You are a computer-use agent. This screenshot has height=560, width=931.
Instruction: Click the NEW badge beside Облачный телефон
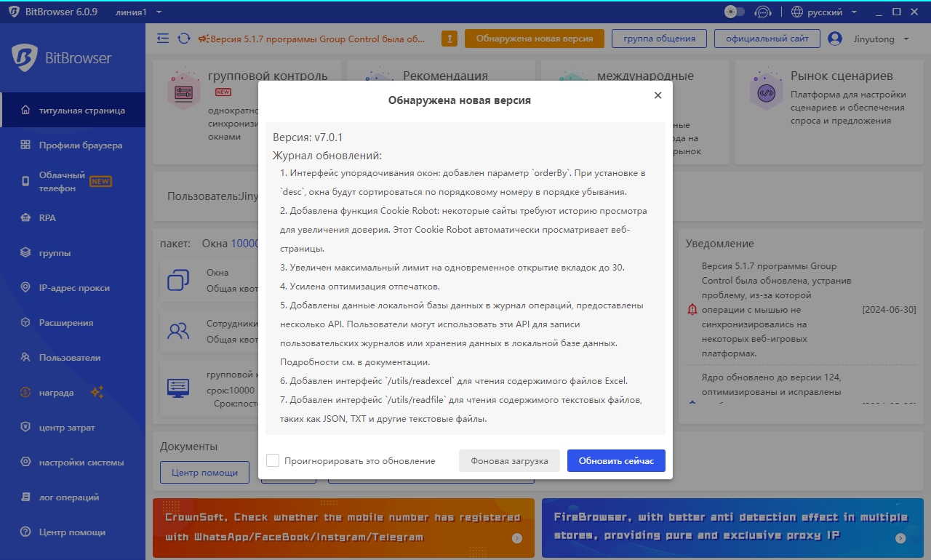[x=100, y=181]
